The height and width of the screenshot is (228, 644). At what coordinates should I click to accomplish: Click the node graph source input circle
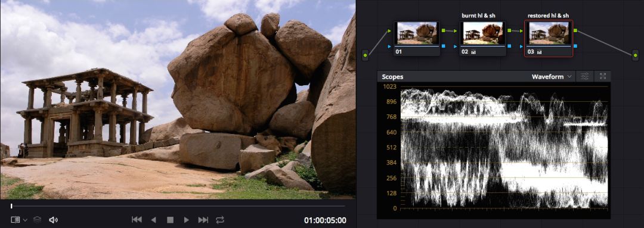point(365,55)
